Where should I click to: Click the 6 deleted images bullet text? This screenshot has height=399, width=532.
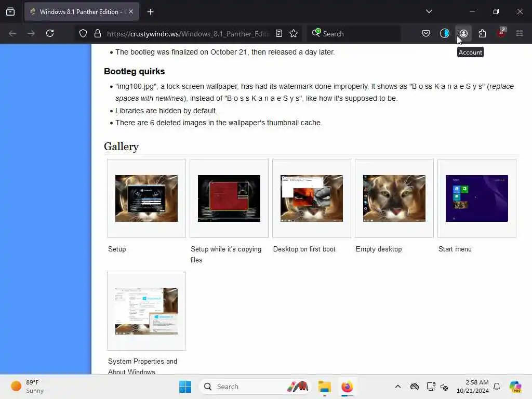tap(219, 123)
